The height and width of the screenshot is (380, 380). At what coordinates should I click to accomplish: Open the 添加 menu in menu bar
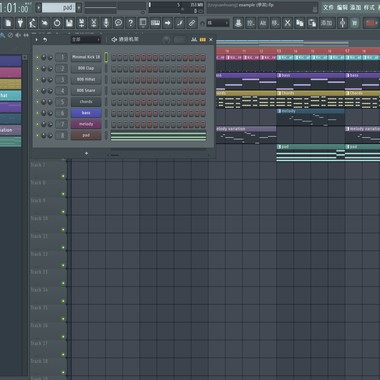(355, 7)
